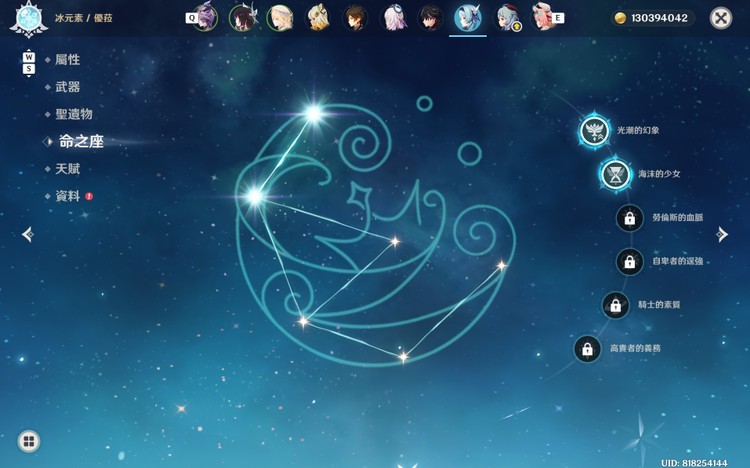Go to next character with right arrow
The image size is (750, 468).
(x=722, y=234)
